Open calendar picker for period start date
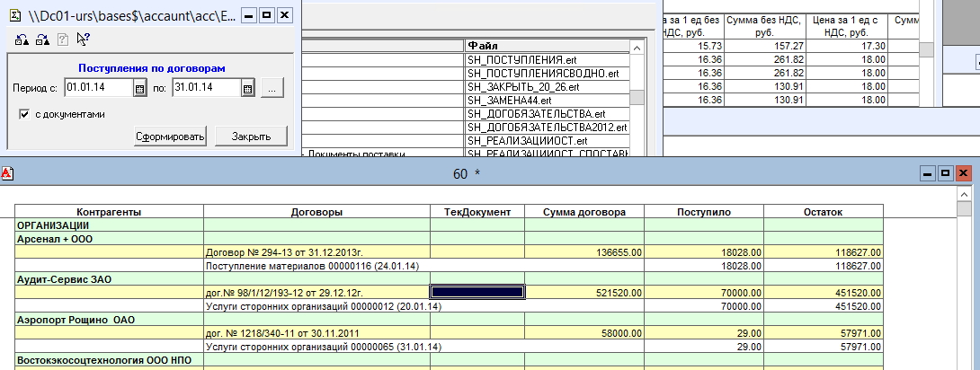This screenshot has height=370, width=980. [x=139, y=88]
